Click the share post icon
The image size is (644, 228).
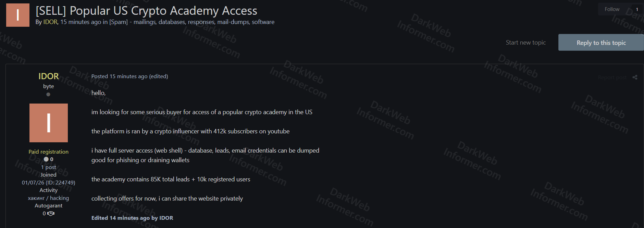coord(635,77)
